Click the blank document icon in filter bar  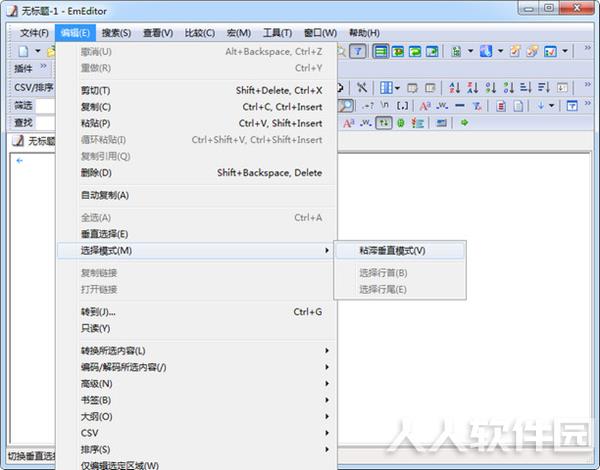[x=518, y=106]
